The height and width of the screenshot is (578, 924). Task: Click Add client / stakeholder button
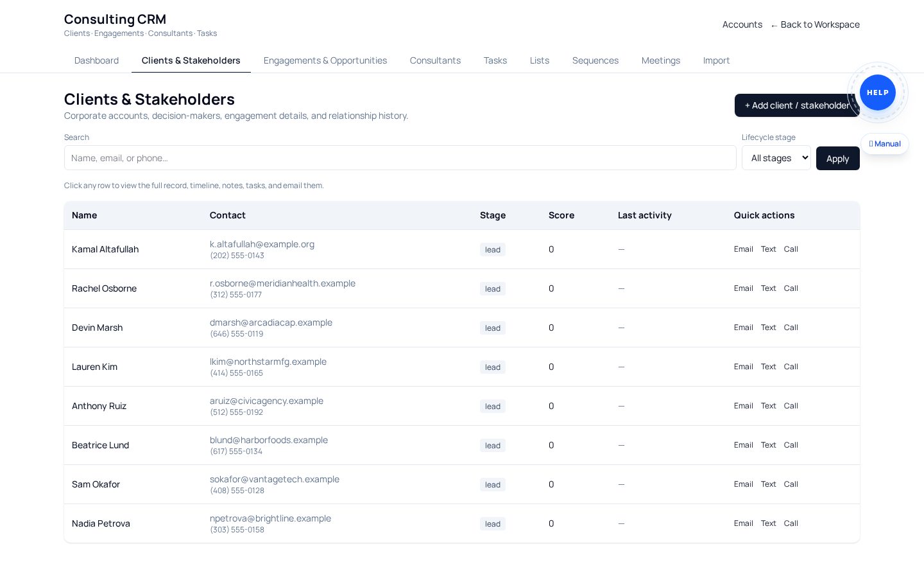pyautogui.click(x=797, y=105)
